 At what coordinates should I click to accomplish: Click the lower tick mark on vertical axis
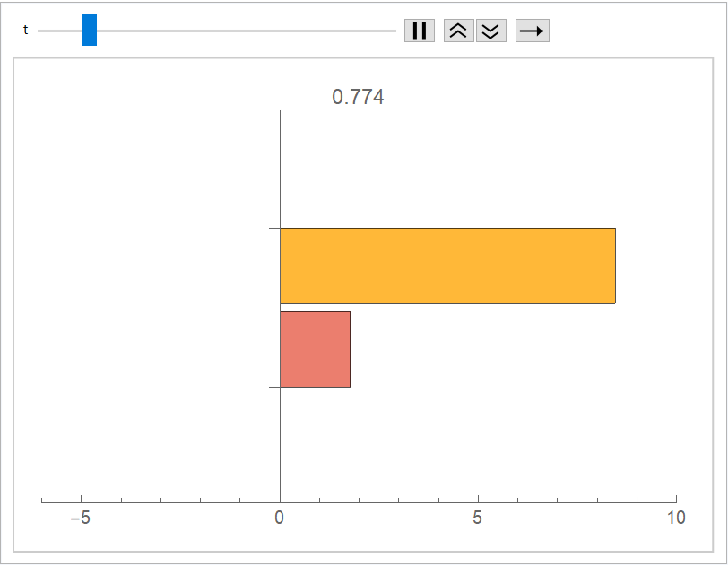pos(273,387)
